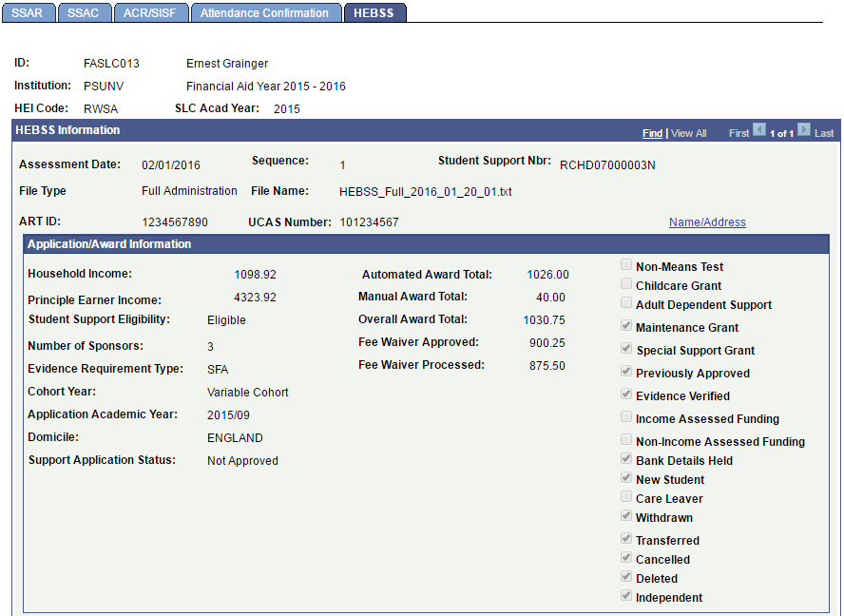Toggle the Transferred checkbox
The image size is (844, 616).
point(626,538)
